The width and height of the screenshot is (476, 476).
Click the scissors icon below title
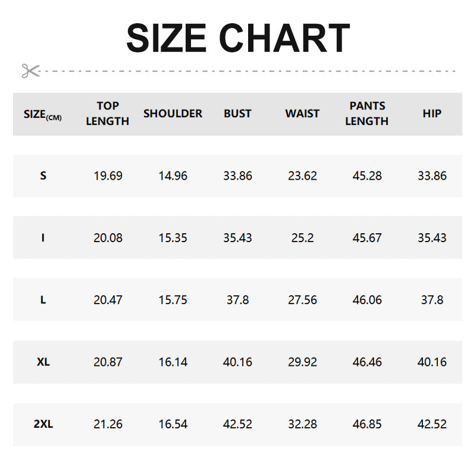(x=30, y=71)
